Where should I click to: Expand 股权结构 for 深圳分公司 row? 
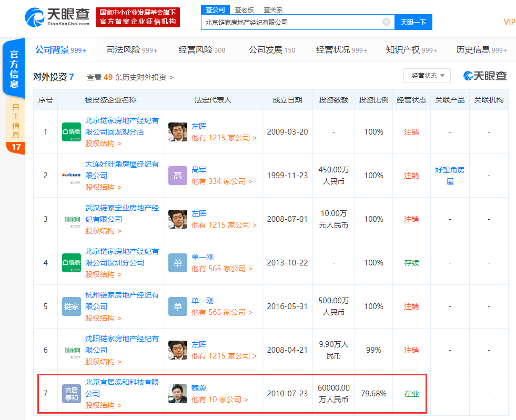point(103,274)
